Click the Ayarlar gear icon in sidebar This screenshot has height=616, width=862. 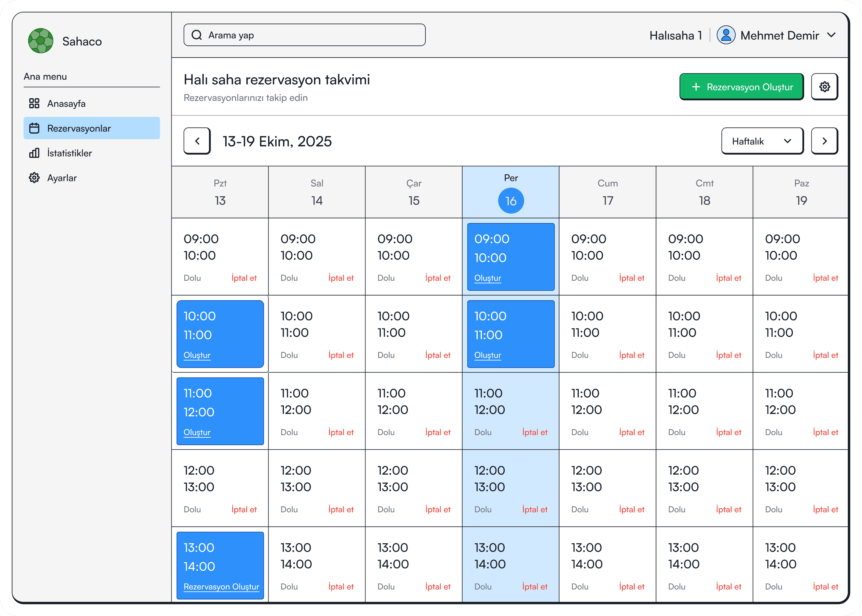point(34,177)
